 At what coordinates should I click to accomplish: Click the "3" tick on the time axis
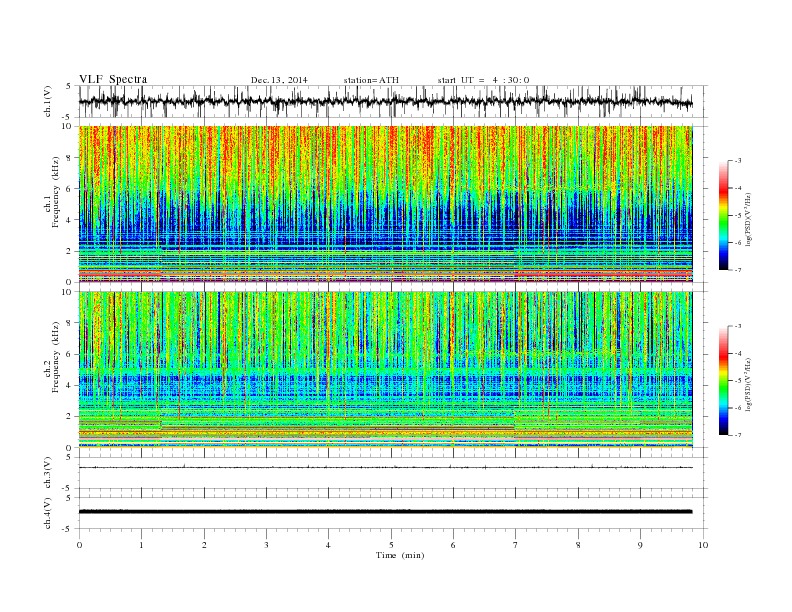point(266,545)
